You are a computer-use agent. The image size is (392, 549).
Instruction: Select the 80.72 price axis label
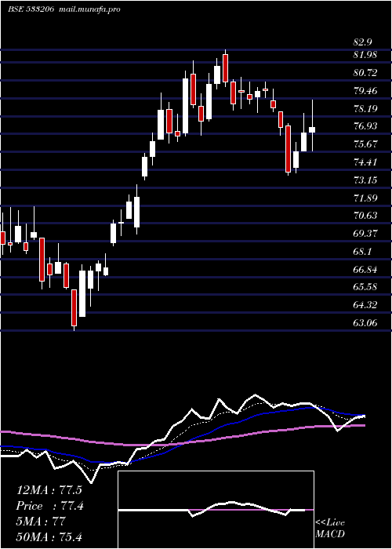pyautogui.click(x=366, y=73)
